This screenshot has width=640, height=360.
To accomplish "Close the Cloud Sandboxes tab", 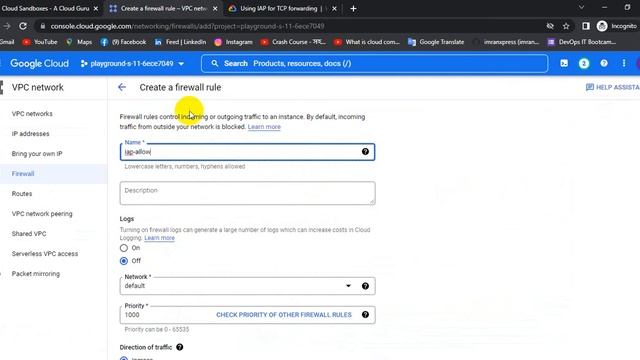I will point(96,9).
